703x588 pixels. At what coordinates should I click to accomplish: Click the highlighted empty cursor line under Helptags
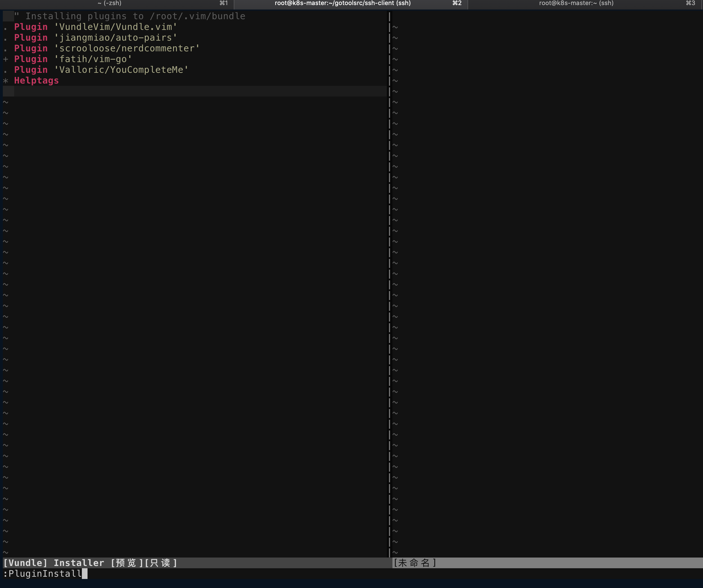195,91
